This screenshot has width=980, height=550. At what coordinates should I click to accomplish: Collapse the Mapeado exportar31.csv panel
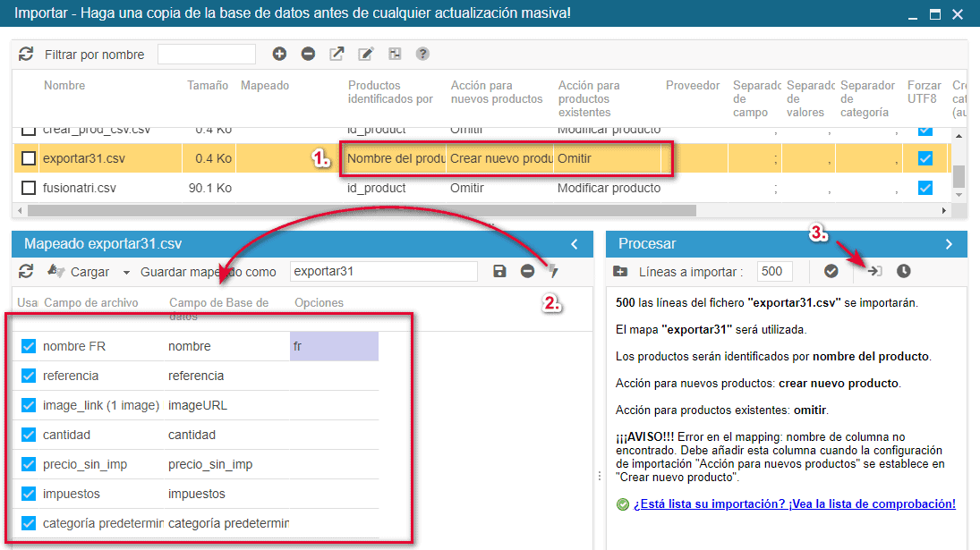pyautogui.click(x=575, y=244)
